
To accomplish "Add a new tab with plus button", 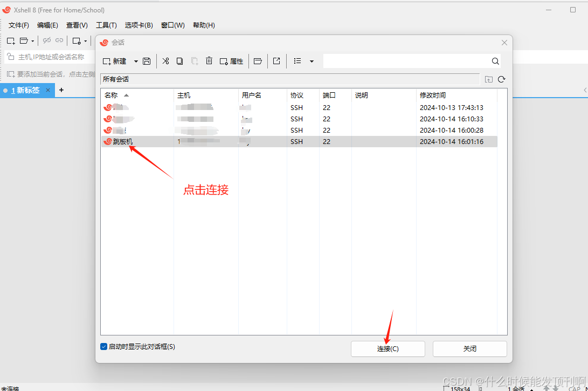I will coord(61,90).
